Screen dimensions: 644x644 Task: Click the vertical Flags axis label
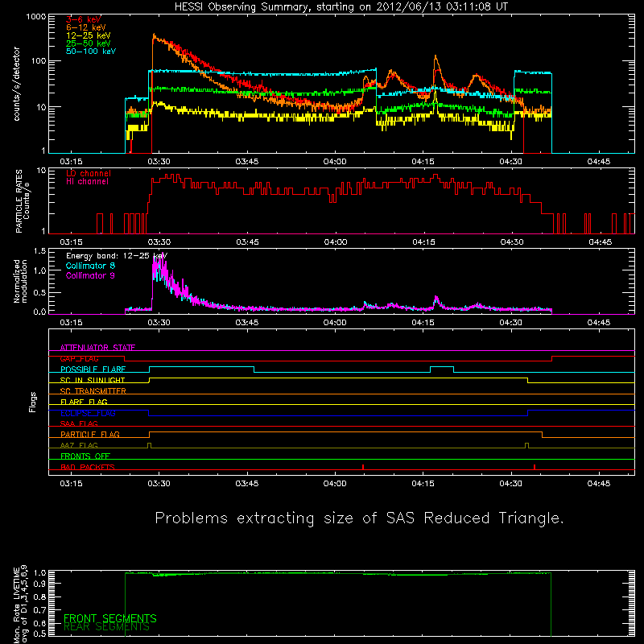[x=32, y=402]
